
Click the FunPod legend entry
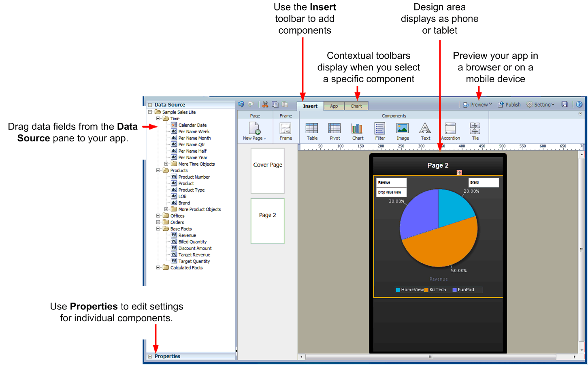(463, 290)
